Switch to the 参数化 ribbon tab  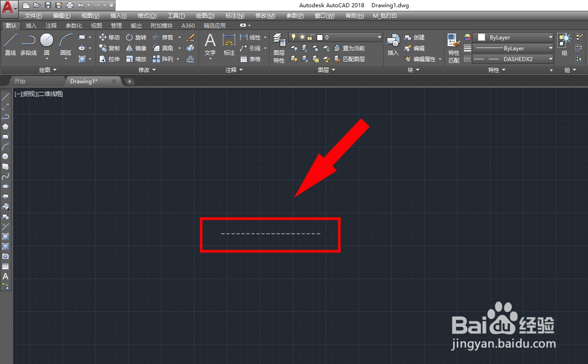(x=74, y=26)
